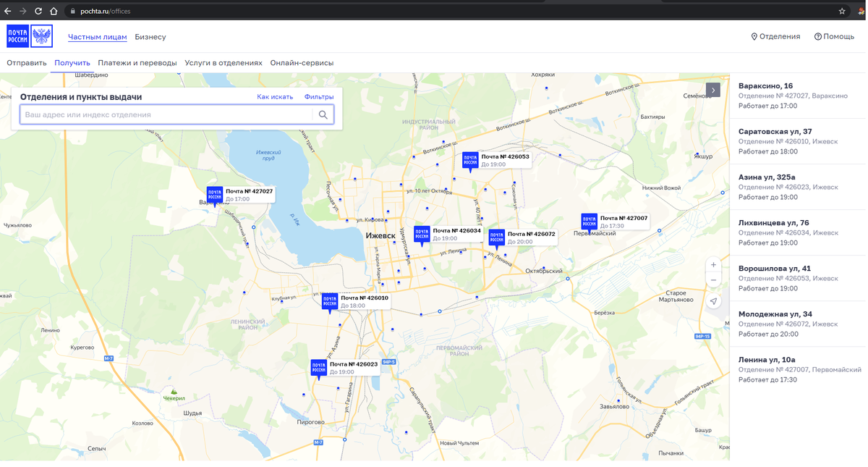868x467 pixels.
Task: Click the Pochta Rossii logo
Action: 30,36
